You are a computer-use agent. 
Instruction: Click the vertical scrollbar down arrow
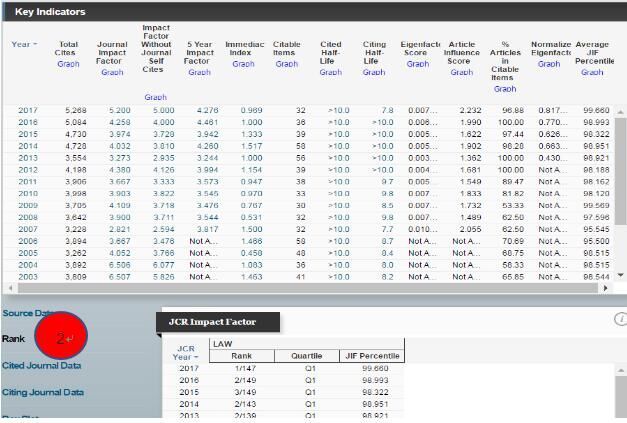(621, 275)
